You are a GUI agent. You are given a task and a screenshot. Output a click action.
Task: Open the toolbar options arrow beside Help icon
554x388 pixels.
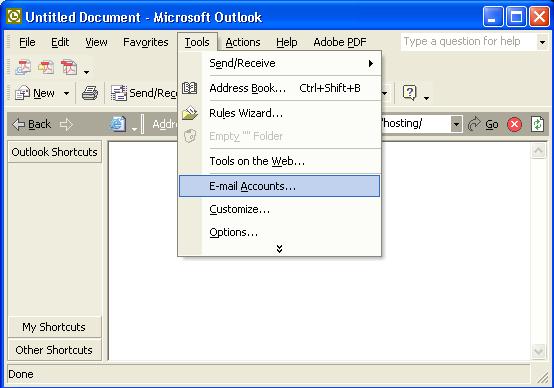tap(426, 98)
